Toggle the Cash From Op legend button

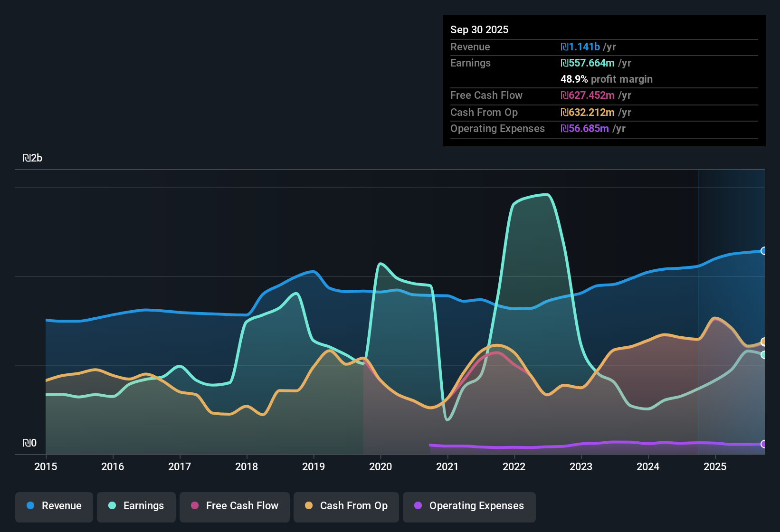point(346,506)
